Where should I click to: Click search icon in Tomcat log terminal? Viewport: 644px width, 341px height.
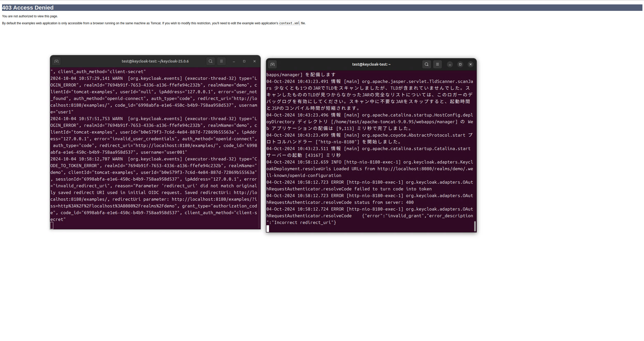[x=427, y=64]
